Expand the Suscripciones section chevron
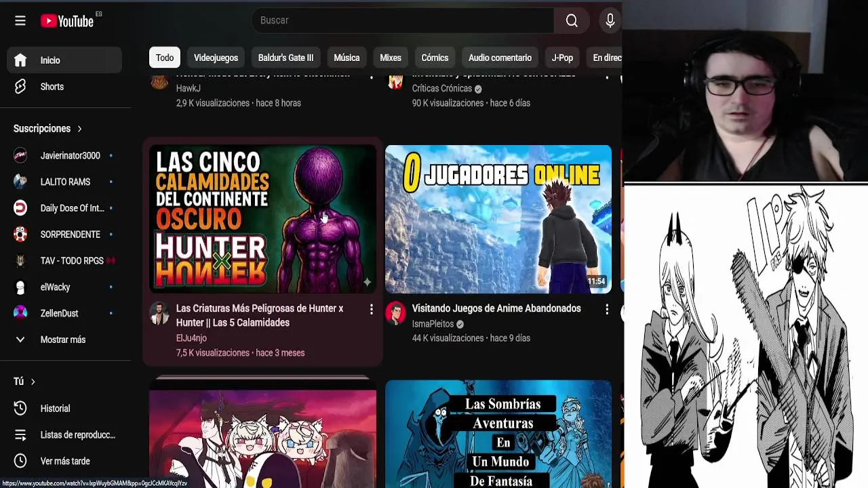 (x=79, y=129)
